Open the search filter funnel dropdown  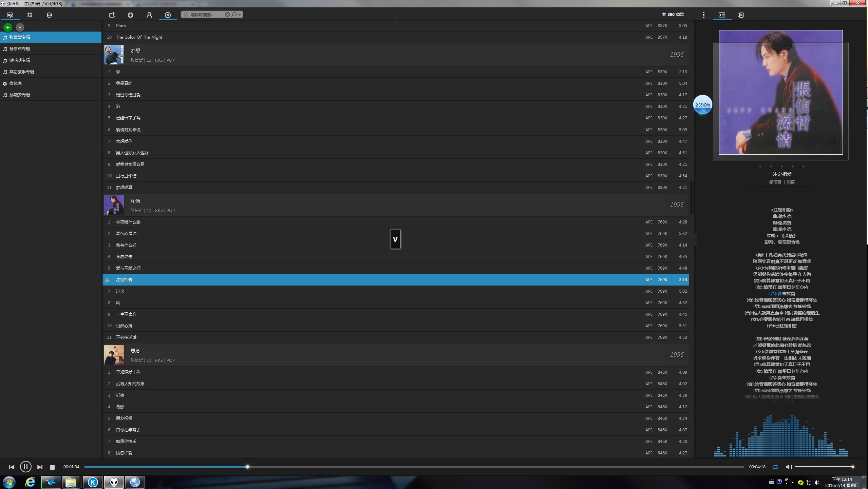(186, 15)
